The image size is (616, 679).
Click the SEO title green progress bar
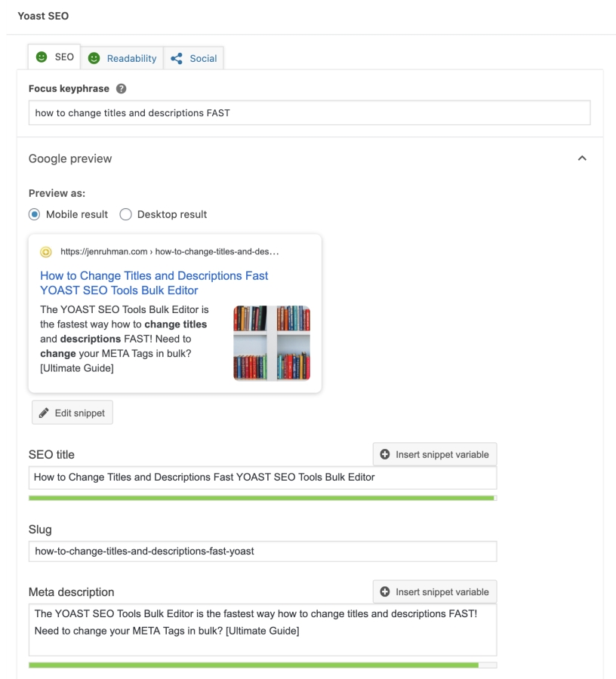pyautogui.click(x=263, y=498)
